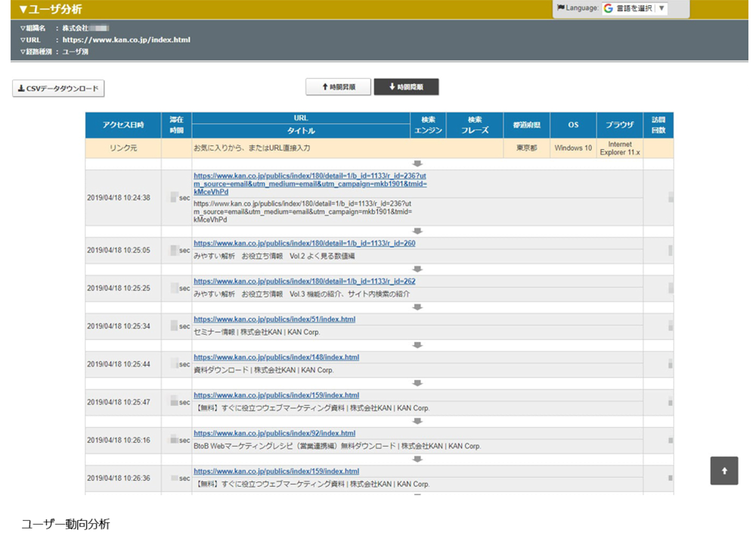Open the detail link ending r_id=262
Image resolution: width=756 pixels, height=539 pixels.
click(304, 281)
